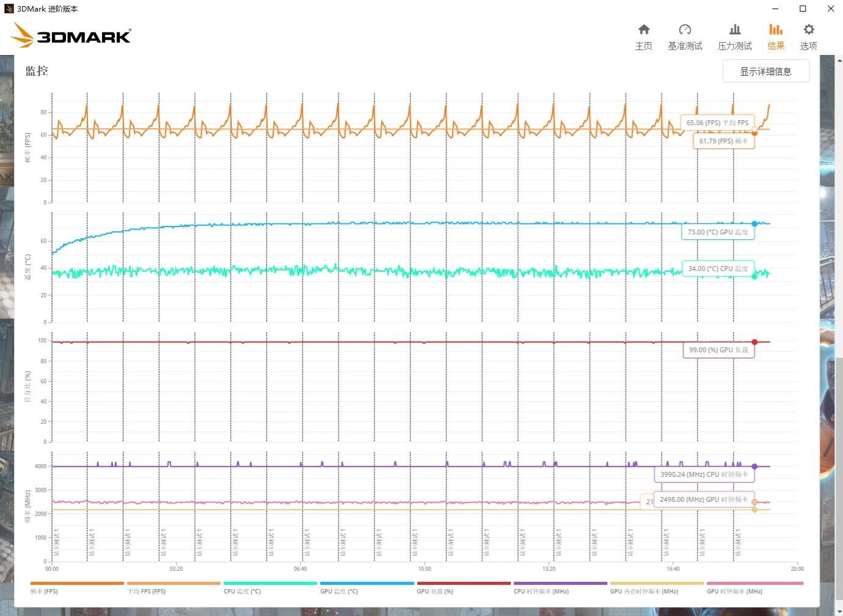Open the 主页 home icon
Screen dimensions: 843x616
click(x=643, y=37)
